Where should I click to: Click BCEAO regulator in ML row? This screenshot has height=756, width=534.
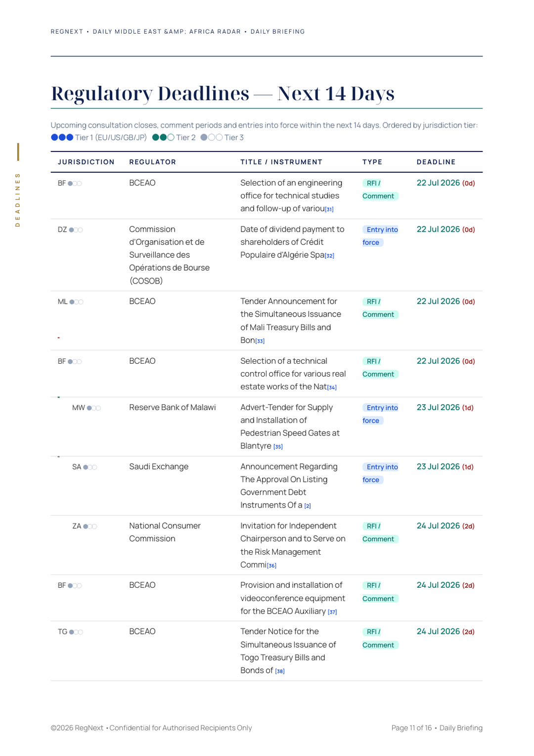[x=142, y=301]
